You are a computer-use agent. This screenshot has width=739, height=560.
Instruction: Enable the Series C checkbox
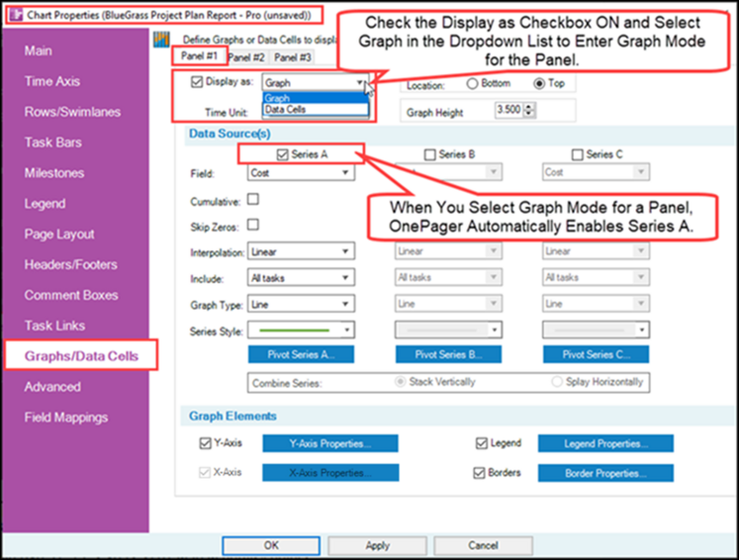coord(578,155)
